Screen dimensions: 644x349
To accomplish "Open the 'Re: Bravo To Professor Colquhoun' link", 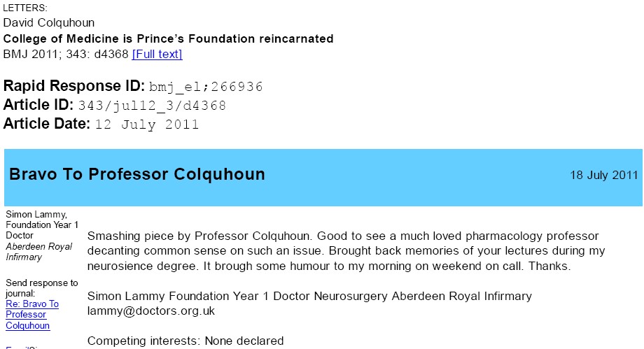I will [32, 315].
